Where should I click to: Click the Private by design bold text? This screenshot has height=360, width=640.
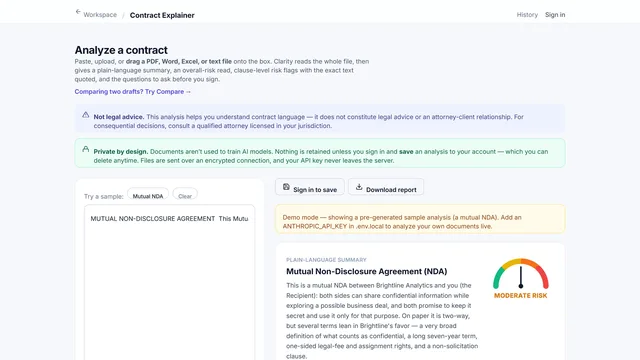(x=121, y=151)
